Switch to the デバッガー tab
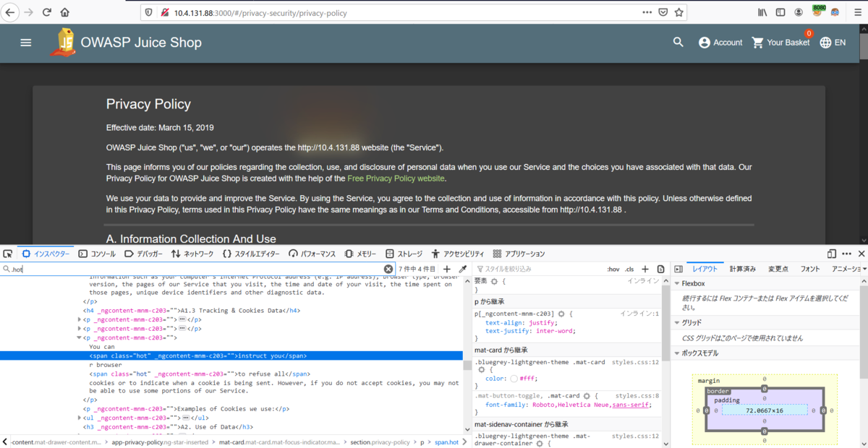Viewport: 868px width, 448px height. point(144,254)
